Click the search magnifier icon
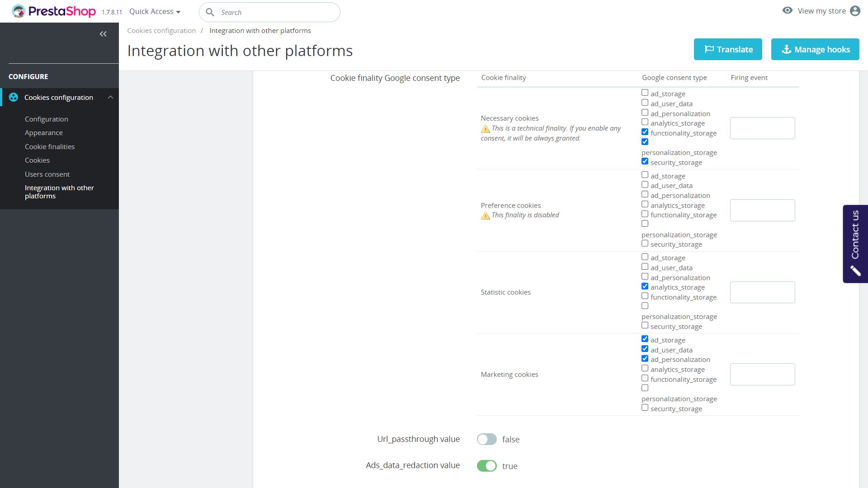868x488 pixels. 210,12
